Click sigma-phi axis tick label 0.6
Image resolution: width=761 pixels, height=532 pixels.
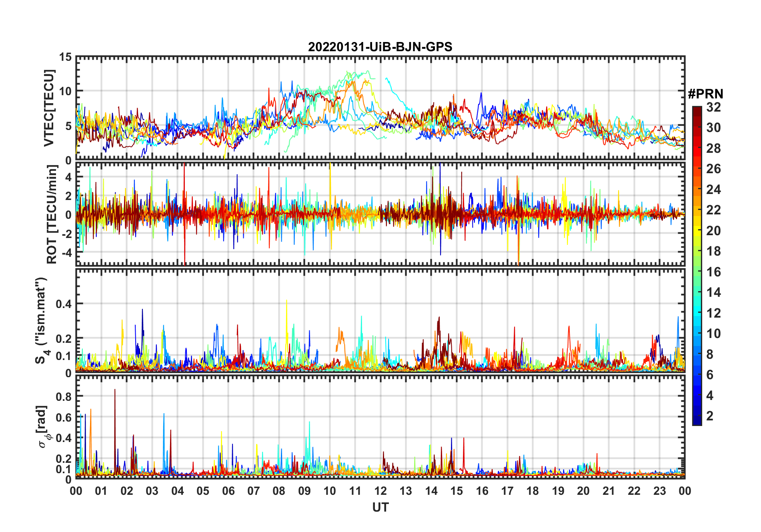(64, 418)
